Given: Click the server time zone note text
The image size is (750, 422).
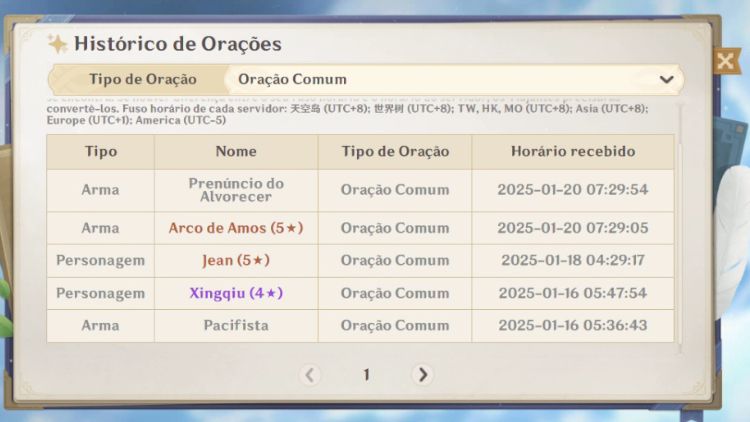Looking at the screenshot, I should pyautogui.click(x=348, y=112).
